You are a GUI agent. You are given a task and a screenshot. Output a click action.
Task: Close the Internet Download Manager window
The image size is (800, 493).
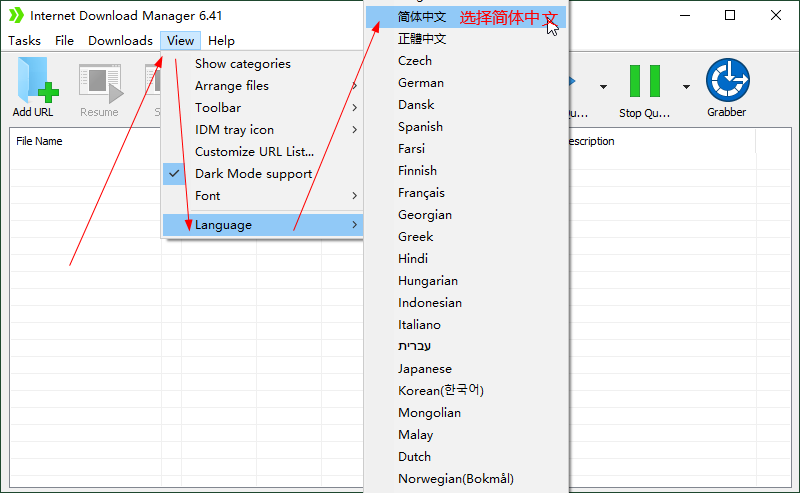(x=776, y=15)
